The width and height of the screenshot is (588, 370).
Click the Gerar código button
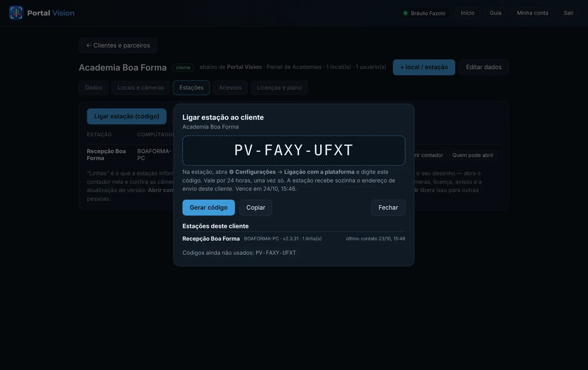208,208
